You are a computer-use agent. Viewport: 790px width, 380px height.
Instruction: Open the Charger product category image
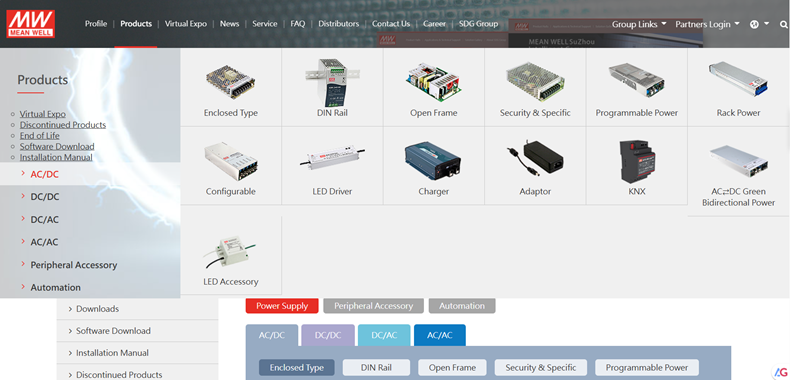(x=433, y=160)
